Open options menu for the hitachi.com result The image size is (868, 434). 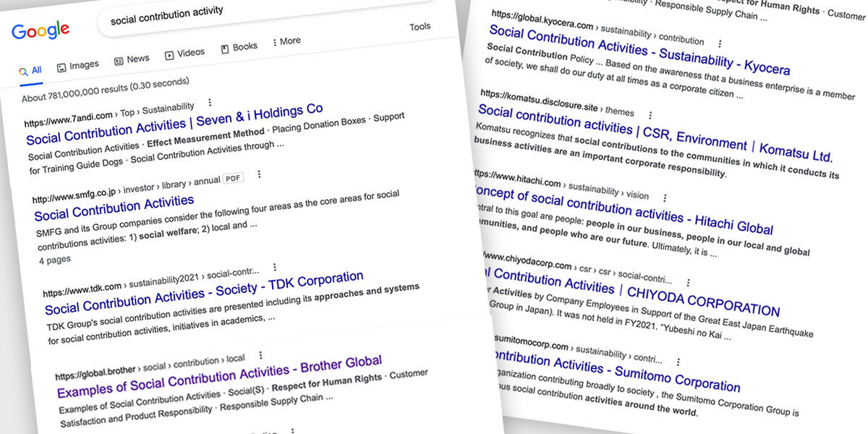pyautogui.click(x=665, y=197)
